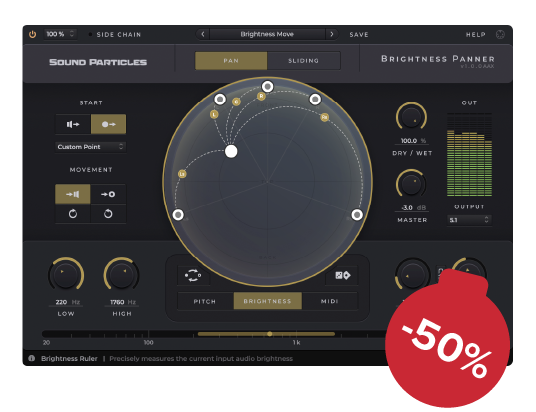Switch to the MIDI tab
Viewport: 536px width, 412px height.
pos(330,301)
